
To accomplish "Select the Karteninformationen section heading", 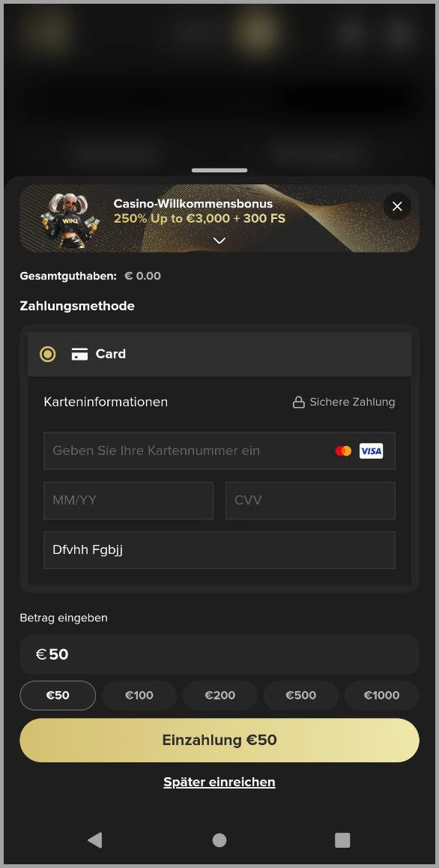I will [105, 402].
